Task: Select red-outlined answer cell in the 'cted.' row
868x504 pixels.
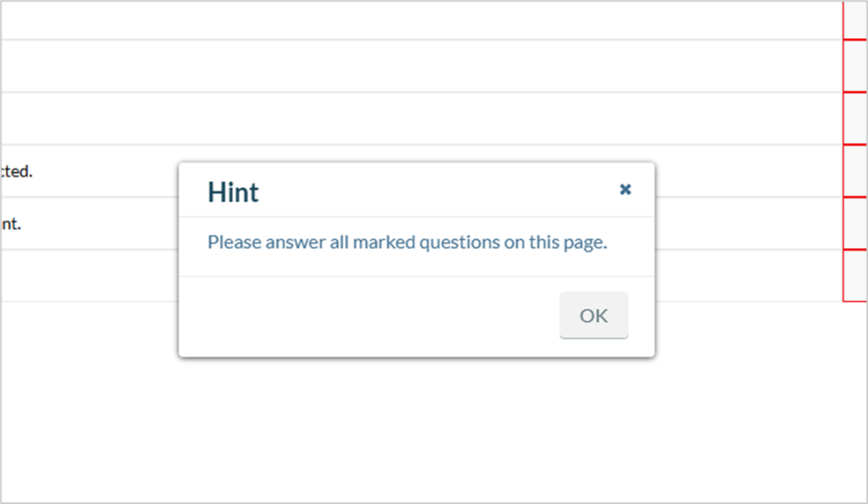Action: coord(855,171)
